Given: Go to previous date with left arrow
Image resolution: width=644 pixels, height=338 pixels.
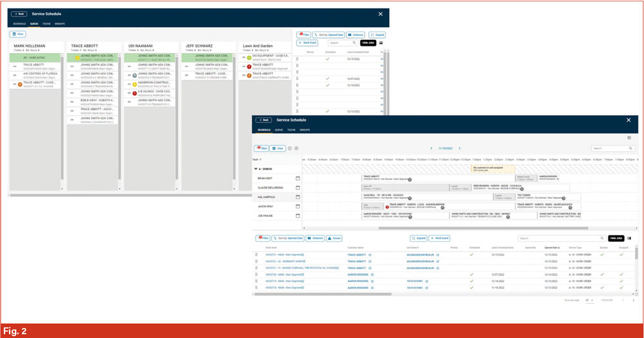Looking at the screenshot, I should pyautogui.click(x=431, y=148).
